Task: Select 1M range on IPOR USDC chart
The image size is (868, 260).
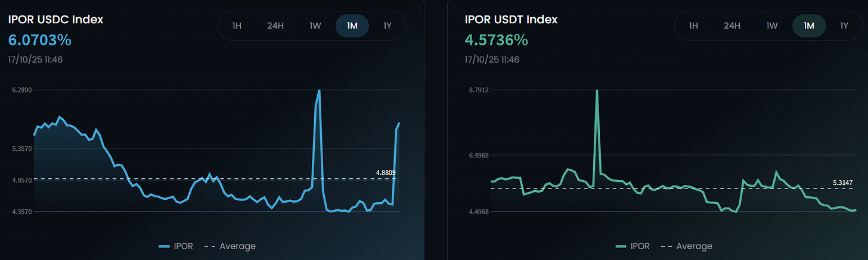Action: (352, 26)
